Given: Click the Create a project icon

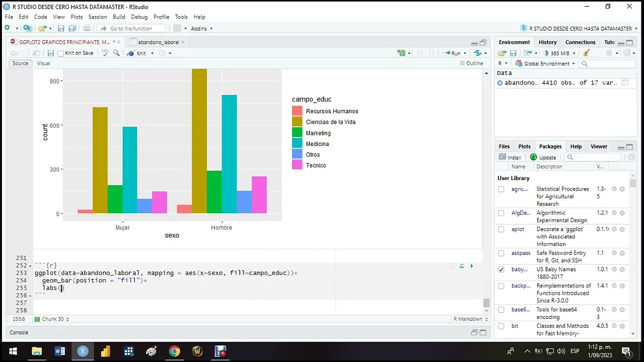Looking at the screenshot, I should click(x=28, y=28).
